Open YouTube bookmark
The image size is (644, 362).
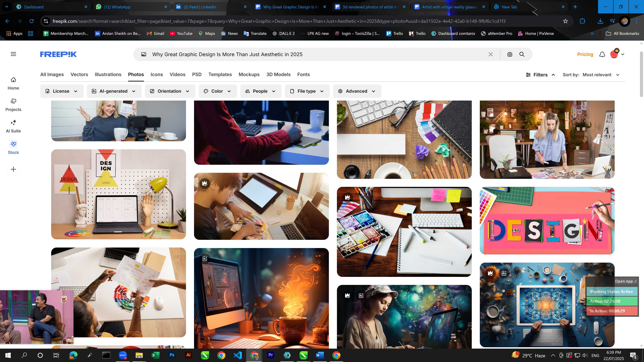[x=181, y=34]
